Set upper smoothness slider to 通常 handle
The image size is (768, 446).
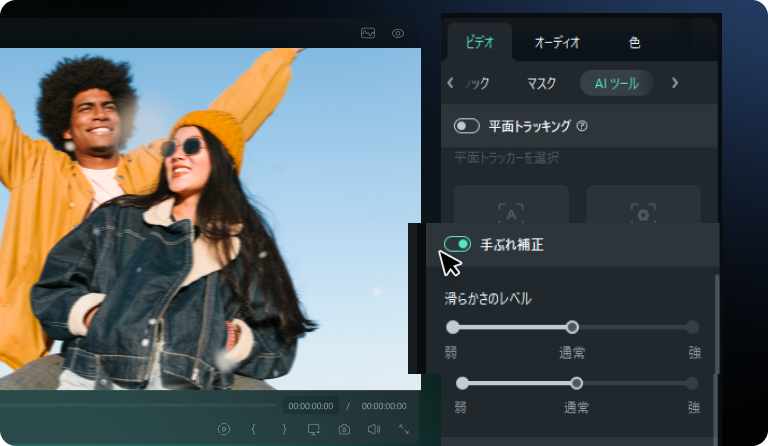572,327
